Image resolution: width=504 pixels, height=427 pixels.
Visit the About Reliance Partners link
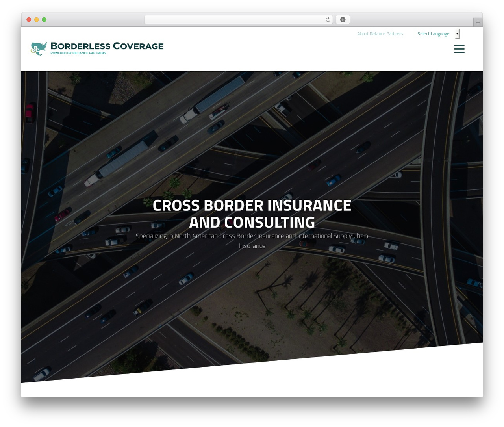pyautogui.click(x=380, y=34)
